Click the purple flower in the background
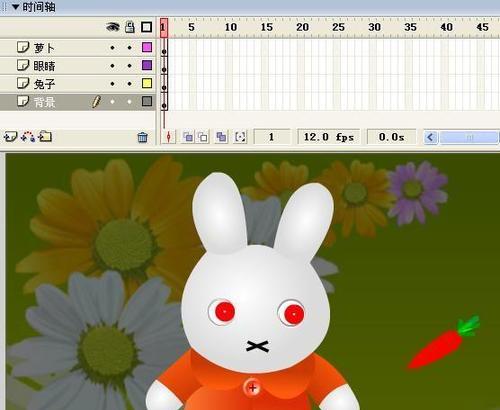The height and width of the screenshot is (410, 500). pos(416,192)
